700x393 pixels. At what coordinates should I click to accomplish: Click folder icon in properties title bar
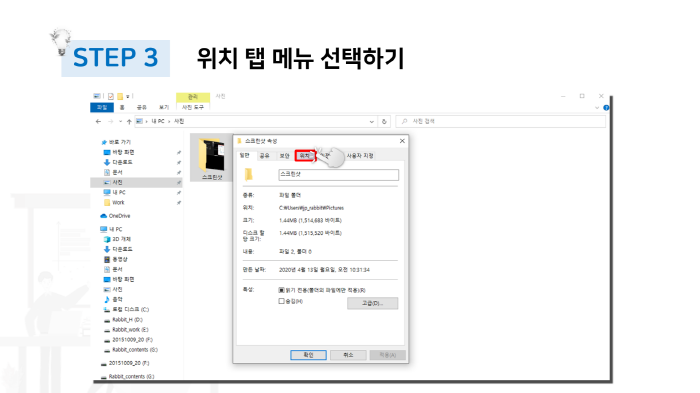(x=239, y=141)
